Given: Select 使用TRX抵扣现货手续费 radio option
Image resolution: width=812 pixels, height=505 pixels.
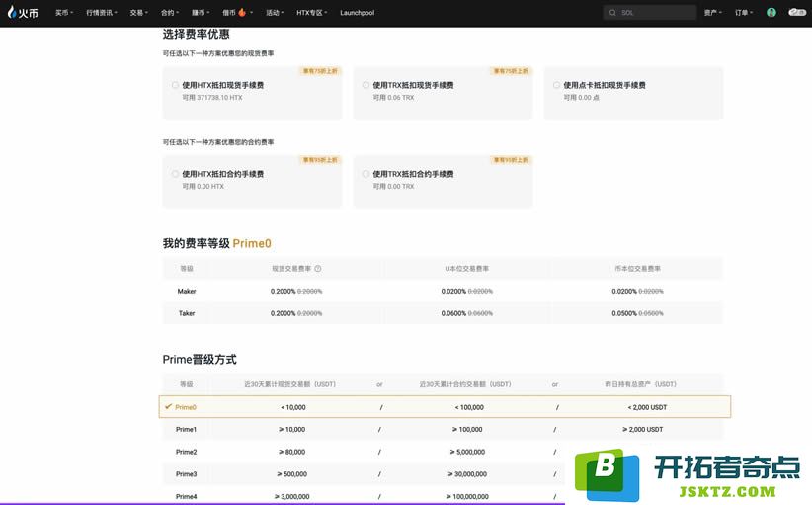Looking at the screenshot, I should [365, 85].
